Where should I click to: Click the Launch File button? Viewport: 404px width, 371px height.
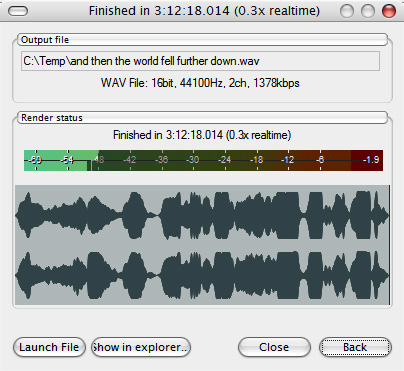(49, 347)
